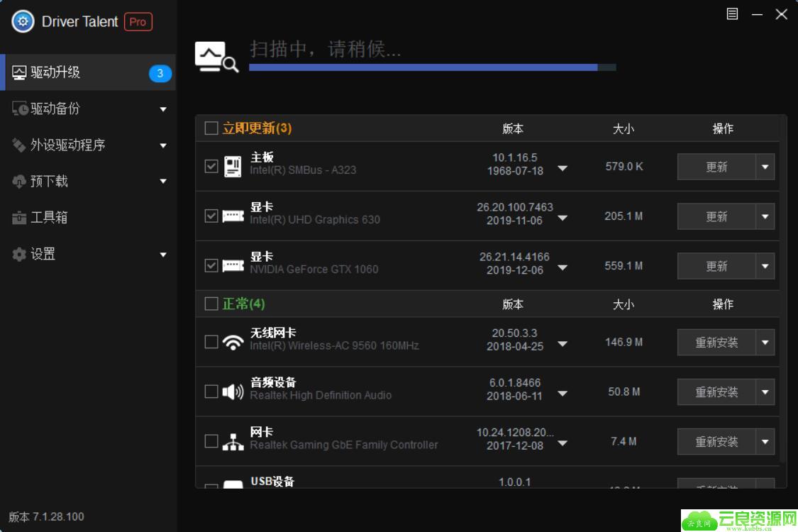Click the 设置 gear icon in sidebar
Viewport: 798px width, 532px height.
tap(19, 254)
